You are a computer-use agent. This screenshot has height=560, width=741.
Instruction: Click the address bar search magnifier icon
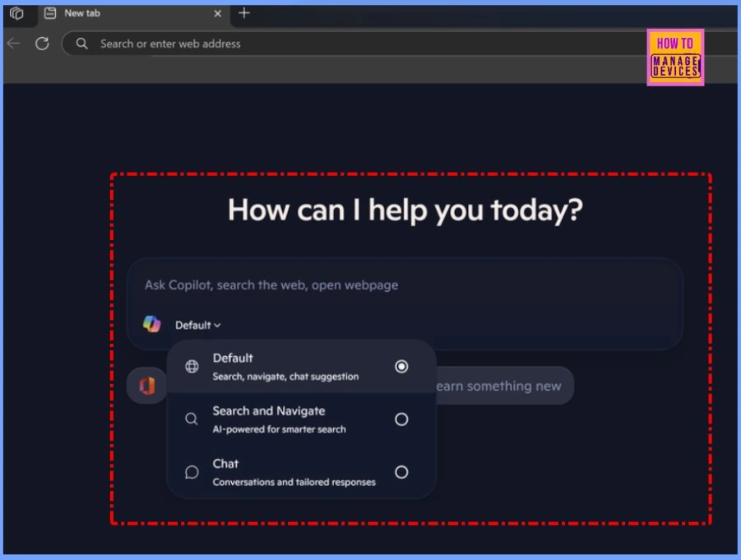(81, 44)
